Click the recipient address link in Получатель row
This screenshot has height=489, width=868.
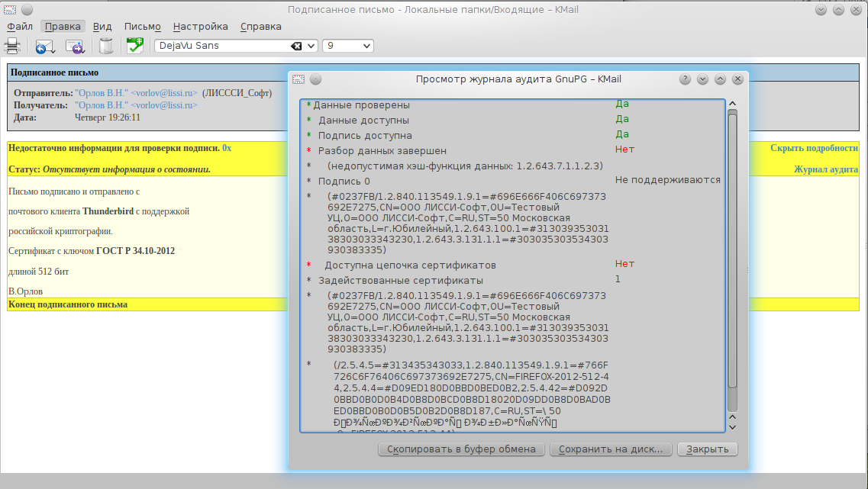pos(136,105)
